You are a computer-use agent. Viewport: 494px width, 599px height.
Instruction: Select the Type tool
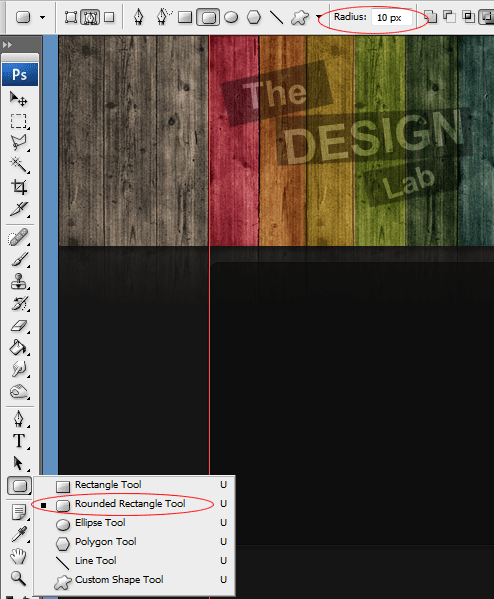click(19, 441)
